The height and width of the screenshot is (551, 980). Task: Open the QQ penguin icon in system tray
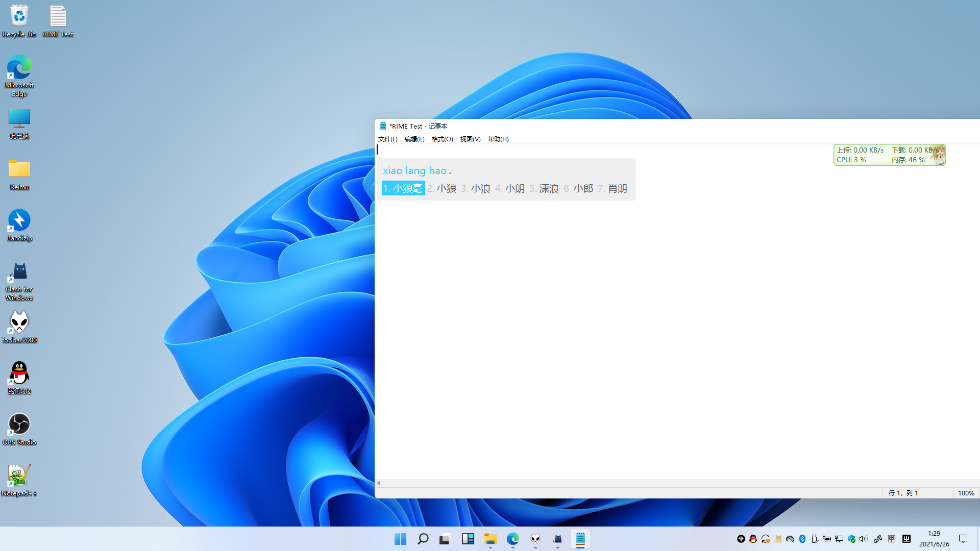(753, 539)
